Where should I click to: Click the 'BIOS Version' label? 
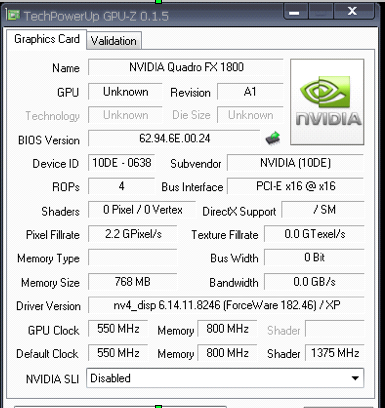pos(49,140)
